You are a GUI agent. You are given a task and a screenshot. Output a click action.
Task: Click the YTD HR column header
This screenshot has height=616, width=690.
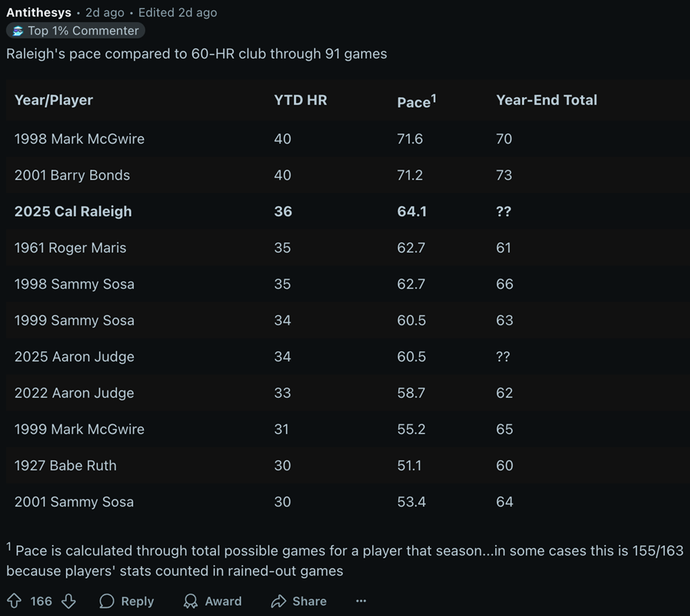pyautogui.click(x=300, y=100)
